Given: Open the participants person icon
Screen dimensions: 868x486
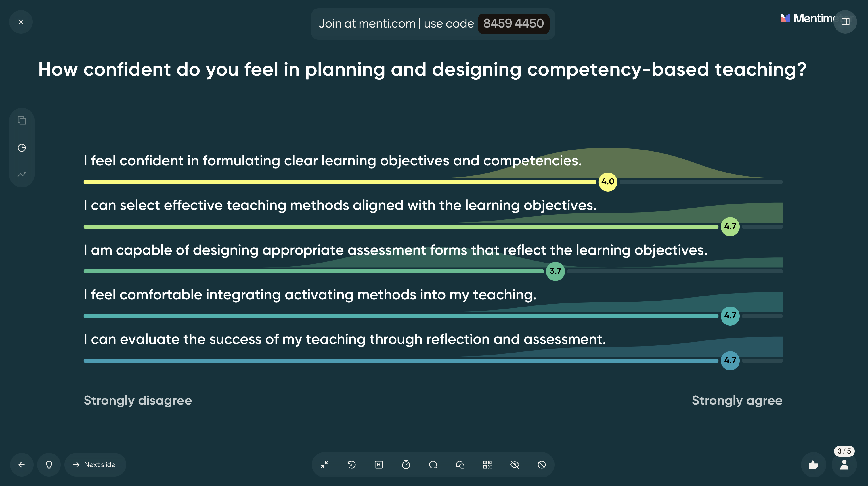Looking at the screenshot, I should pos(844,465).
